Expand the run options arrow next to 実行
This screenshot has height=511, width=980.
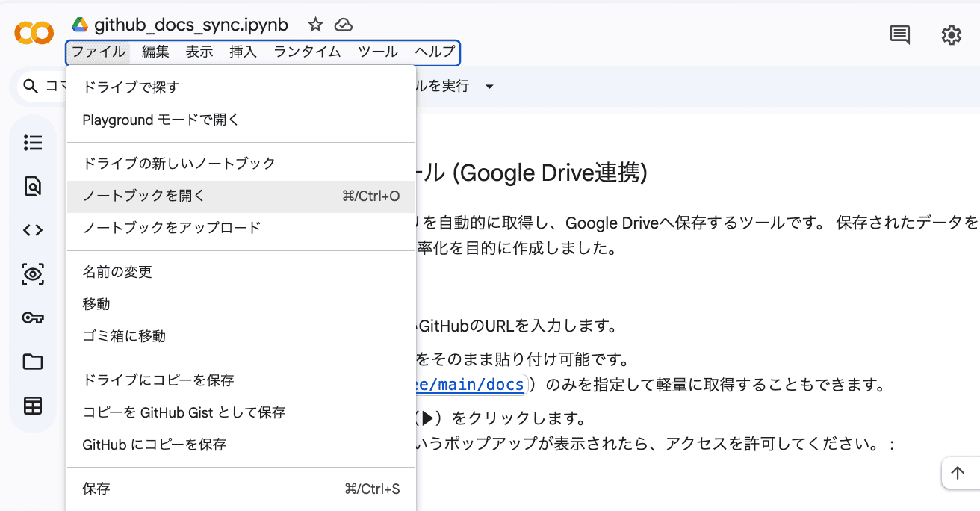(x=489, y=86)
